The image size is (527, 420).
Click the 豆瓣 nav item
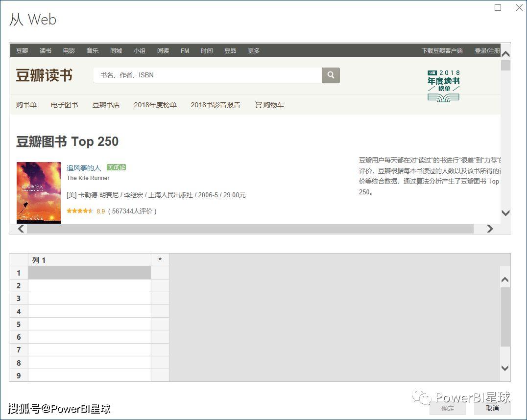click(x=22, y=51)
